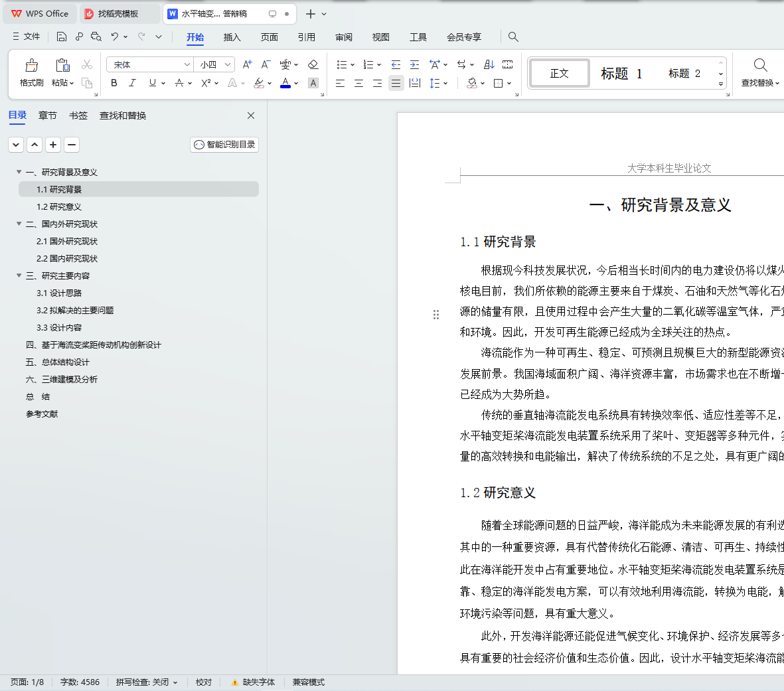Click the Format Painter (格式刷) icon

pyautogui.click(x=31, y=72)
